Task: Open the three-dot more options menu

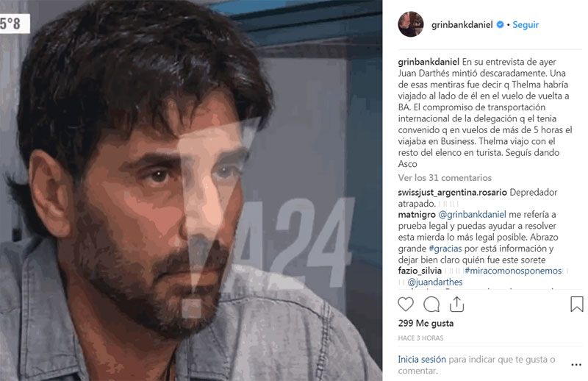Action: (576, 365)
